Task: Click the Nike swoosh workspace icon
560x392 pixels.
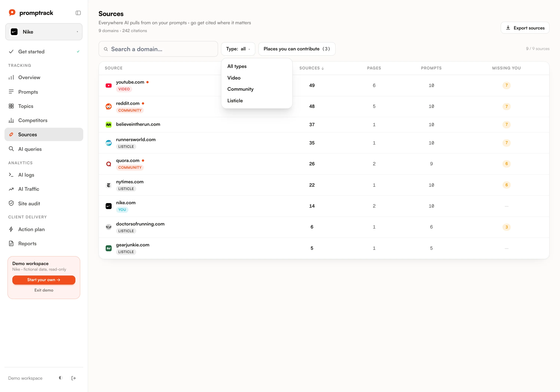Action: (14, 32)
